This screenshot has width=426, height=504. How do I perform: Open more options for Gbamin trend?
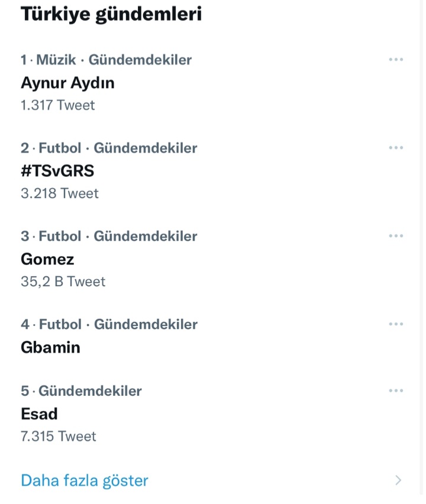click(x=396, y=324)
